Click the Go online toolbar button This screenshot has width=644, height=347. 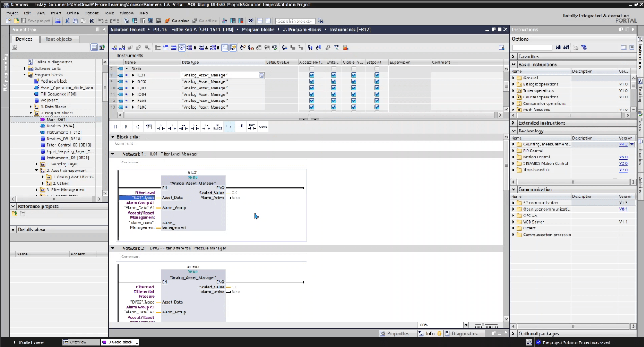coord(174,21)
